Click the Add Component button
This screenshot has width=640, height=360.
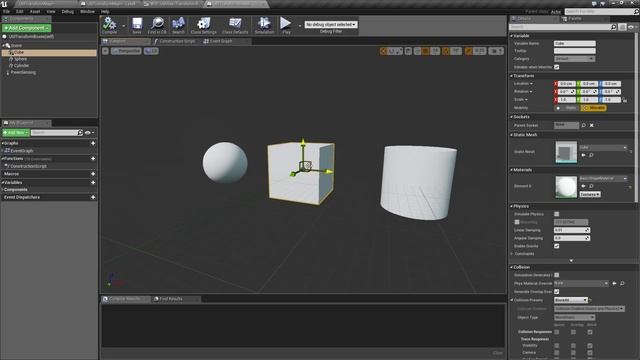[x=27, y=28]
